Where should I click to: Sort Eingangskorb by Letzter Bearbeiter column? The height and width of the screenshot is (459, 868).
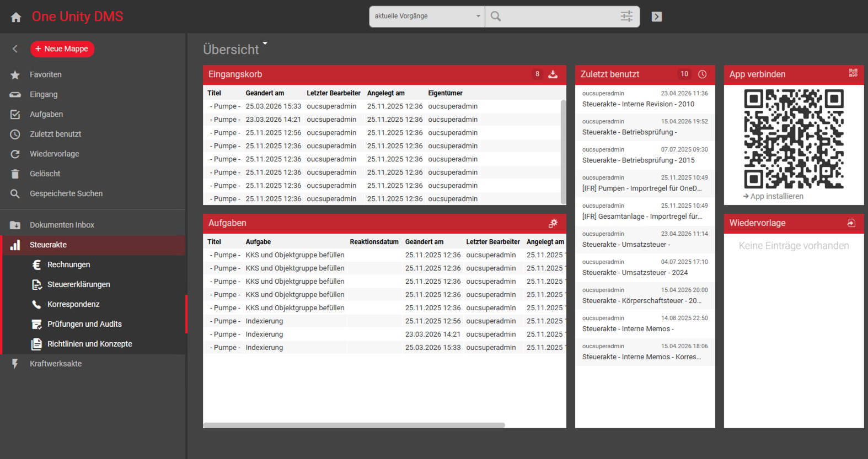[334, 94]
